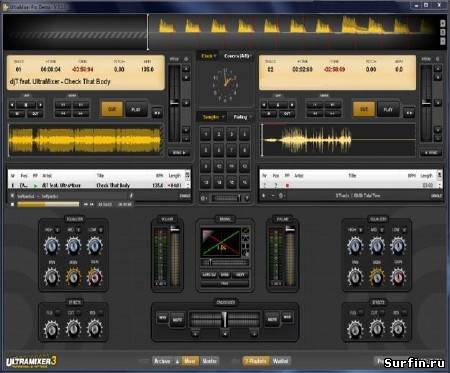Click the right deck PLAY button
The height and width of the screenshot is (373, 450).
[388, 109]
